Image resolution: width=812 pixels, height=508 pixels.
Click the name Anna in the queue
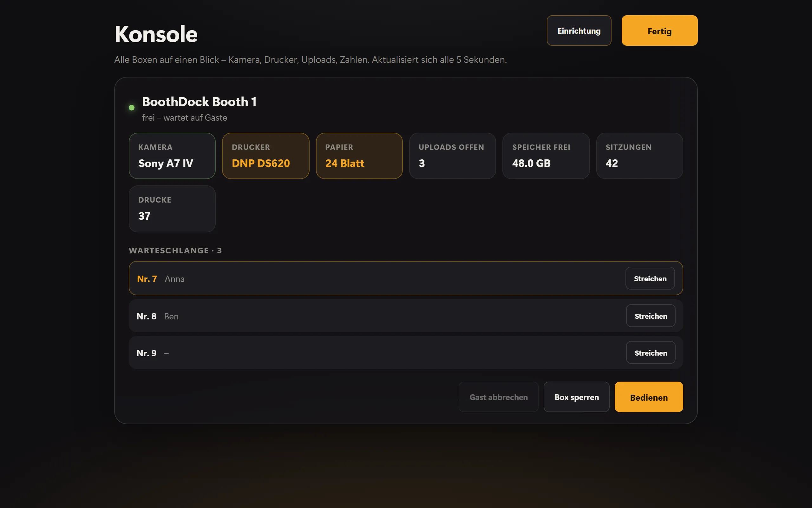(x=174, y=279)
